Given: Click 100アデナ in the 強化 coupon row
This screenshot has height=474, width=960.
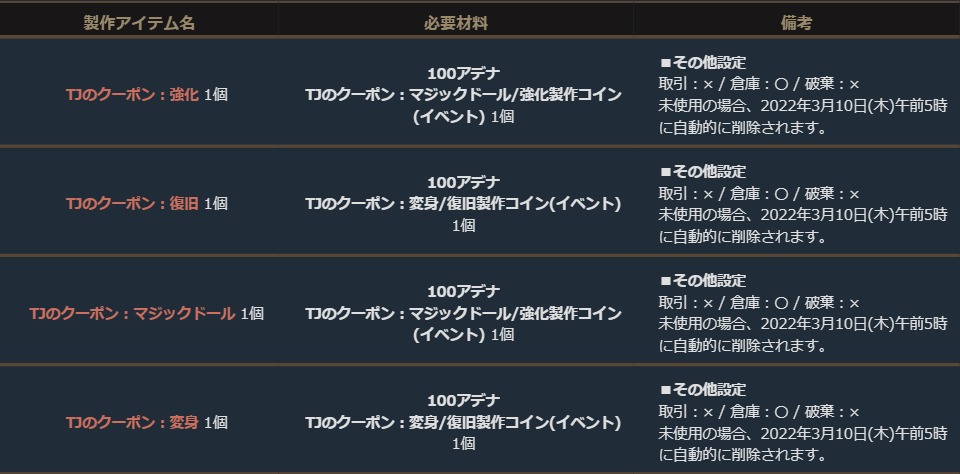Looking at the screenshot, I should pos(463,72).
